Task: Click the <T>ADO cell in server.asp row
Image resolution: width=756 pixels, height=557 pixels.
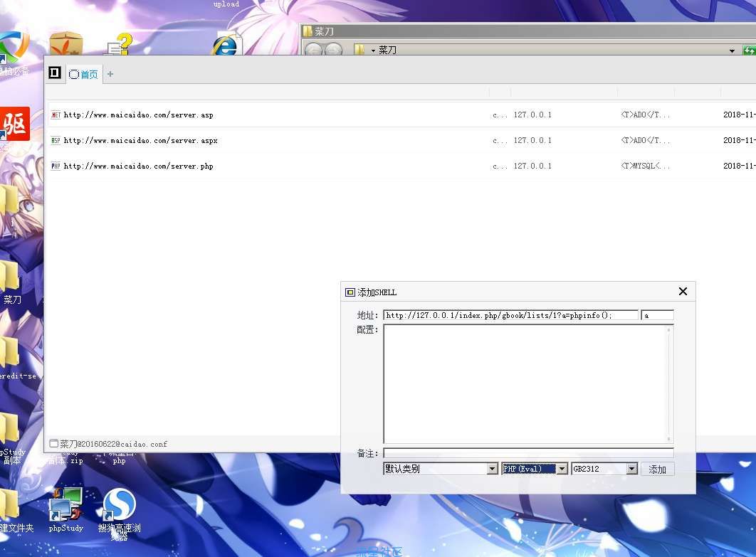Action: 645,115
